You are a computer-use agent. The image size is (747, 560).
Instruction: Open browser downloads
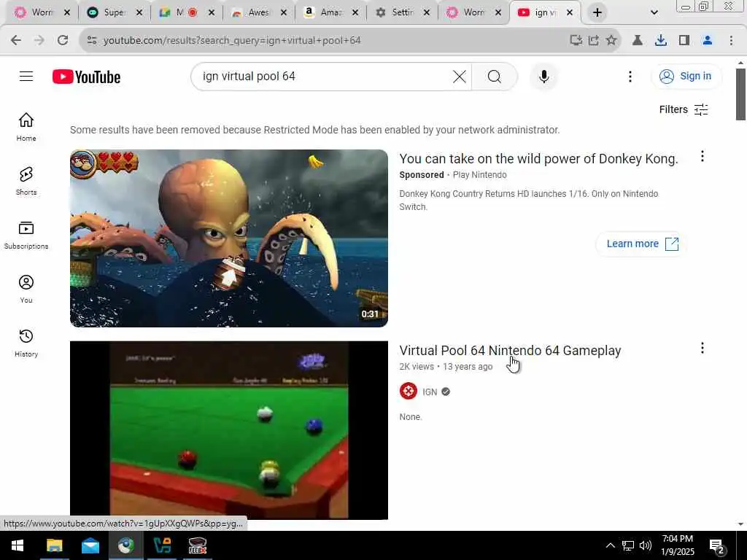[x=661, y=41]
